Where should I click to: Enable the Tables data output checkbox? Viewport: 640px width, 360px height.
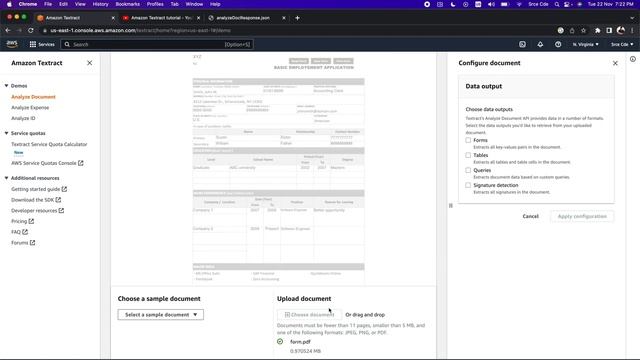click(468, 155)
